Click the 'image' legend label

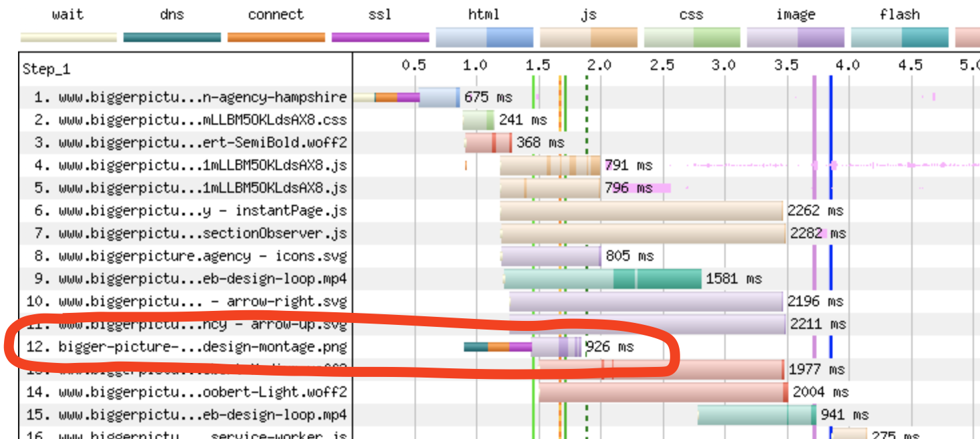(796, 14)
